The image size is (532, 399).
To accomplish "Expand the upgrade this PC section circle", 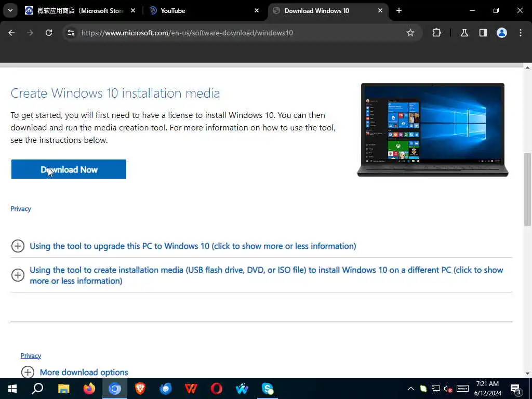I will click(x=18, y=246).
